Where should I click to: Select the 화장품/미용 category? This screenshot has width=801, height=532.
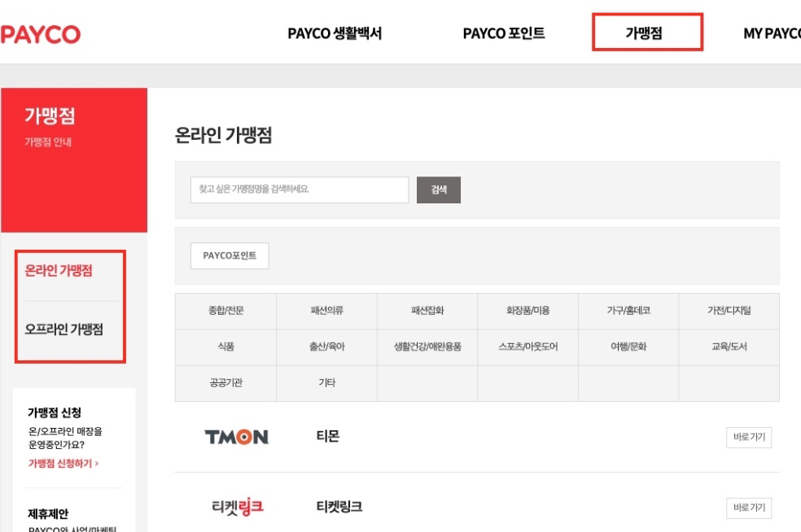pos(528,311)
